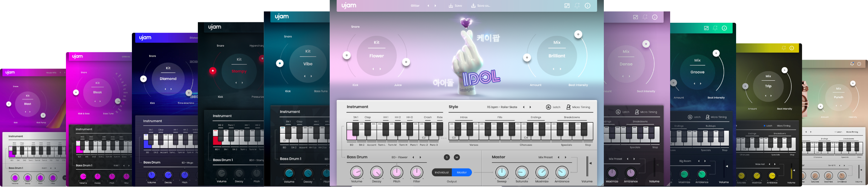This screenshot has width=868, height=187.
Task: Toggle Latch in the Groove mix window
Action: (694, 117)
